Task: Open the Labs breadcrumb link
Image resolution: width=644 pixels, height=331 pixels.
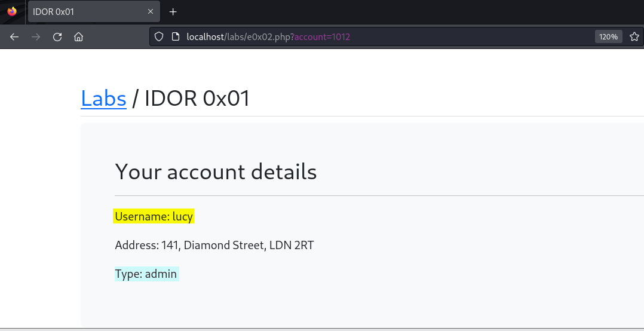Action: click(103, 99)
